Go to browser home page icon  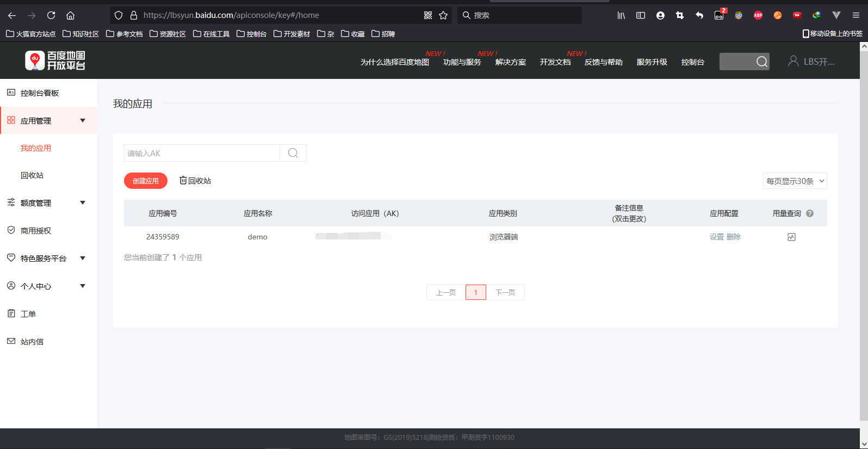(x=70, y=15)
